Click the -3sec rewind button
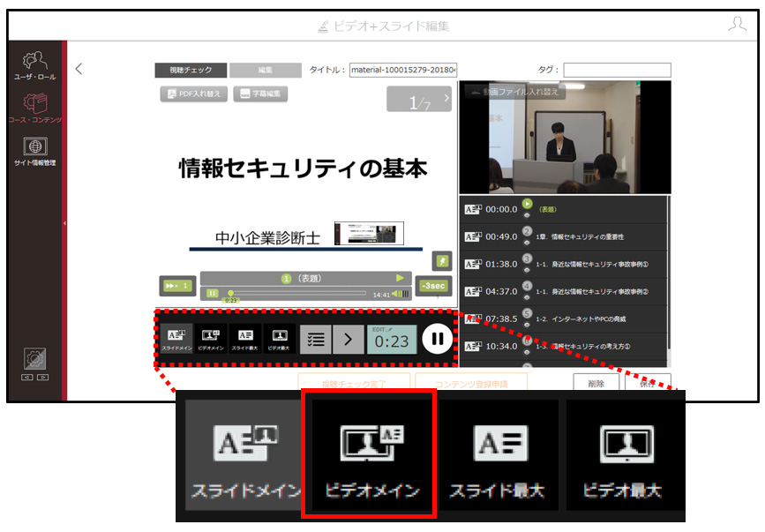The height and width of the screenshot is (532, 765). [x=433, y=286]
